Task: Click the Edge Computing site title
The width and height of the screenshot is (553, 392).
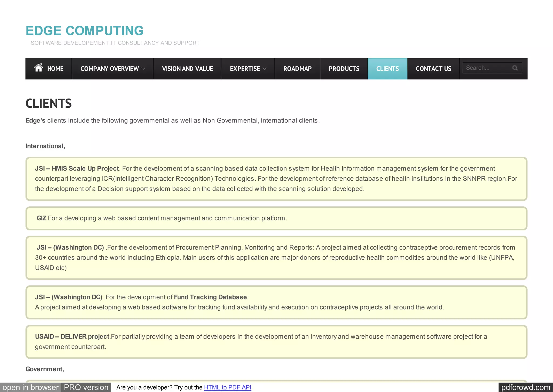Action: 85,31
